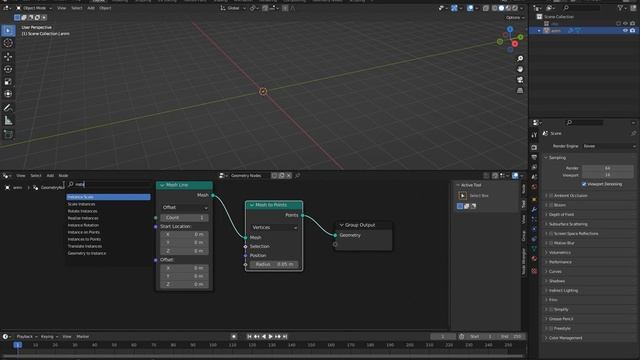Toggle camera view icon in viewport
This screenshot has height=360, width=640.
click(x=520, y=80)
